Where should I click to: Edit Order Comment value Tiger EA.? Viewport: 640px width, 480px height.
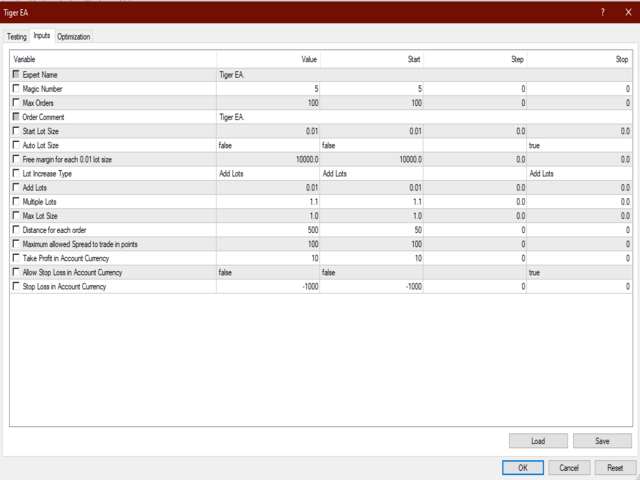pos(424,117)
